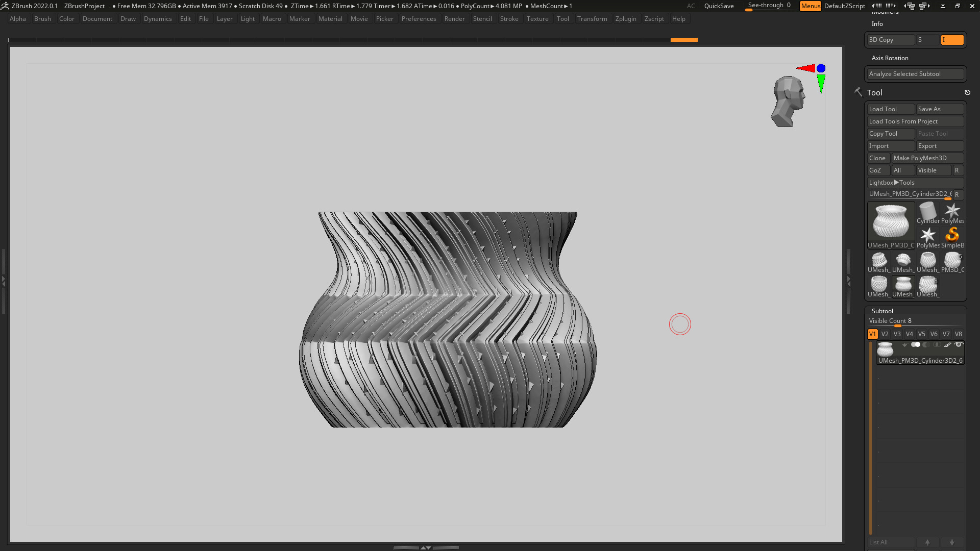Expand the left tray via divider arrows
This screenshot has width=980, height=551.
click(x=3, y=281)
